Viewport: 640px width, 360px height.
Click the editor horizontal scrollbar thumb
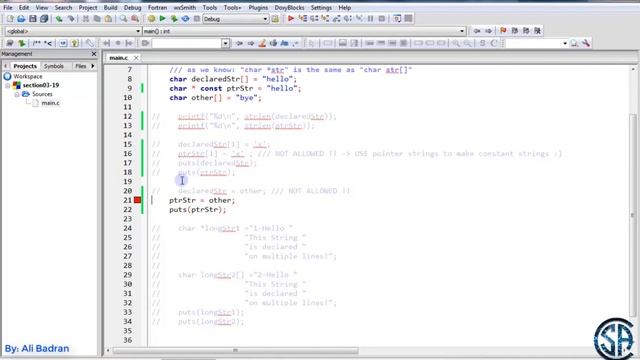236,350
